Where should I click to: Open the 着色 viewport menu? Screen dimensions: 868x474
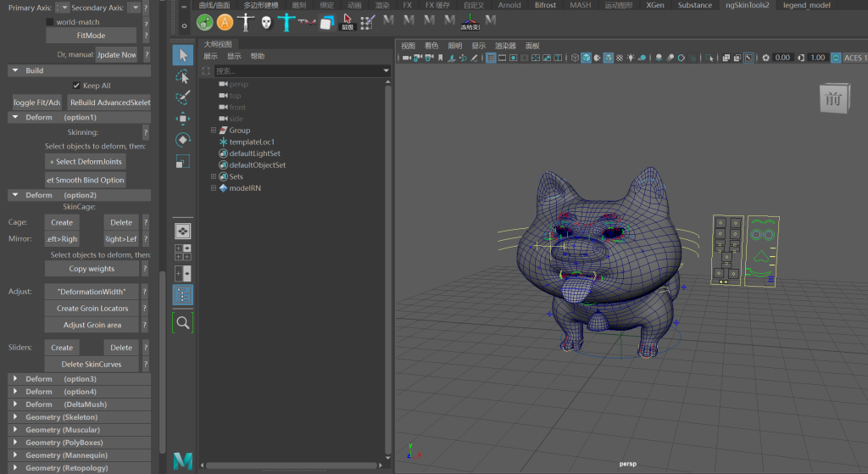(431, 46)
